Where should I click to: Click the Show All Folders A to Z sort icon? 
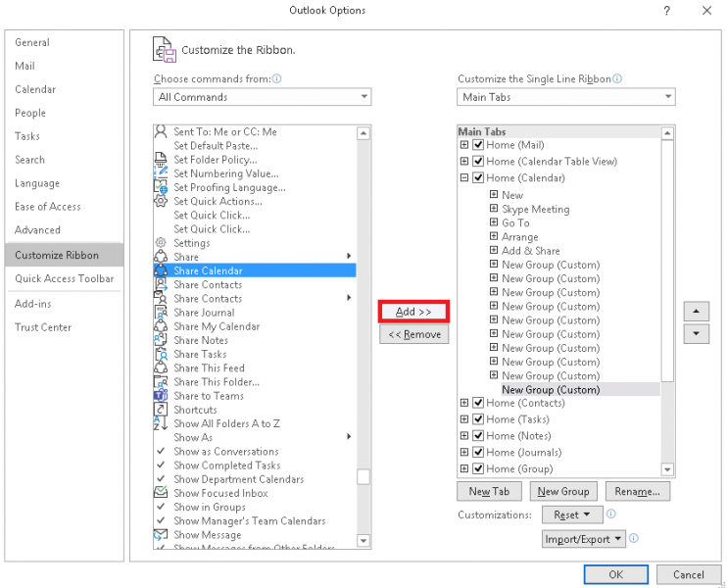(161, 423)
